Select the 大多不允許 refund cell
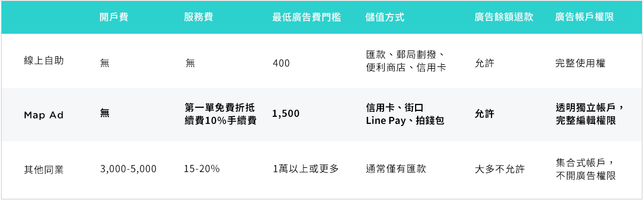Viewport: 644px width, 201px height. tap(500, 169)
